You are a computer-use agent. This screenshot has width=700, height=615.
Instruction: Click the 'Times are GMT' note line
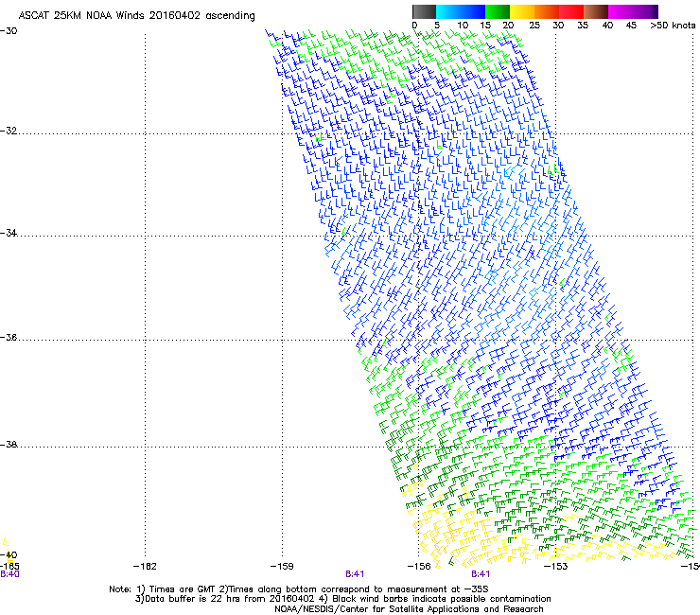tap(299, 589)
